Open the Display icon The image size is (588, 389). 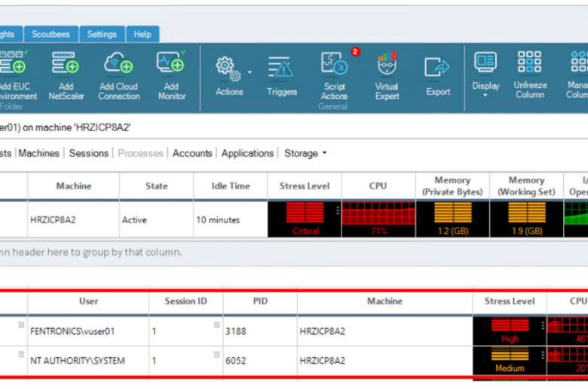point(485,63)
